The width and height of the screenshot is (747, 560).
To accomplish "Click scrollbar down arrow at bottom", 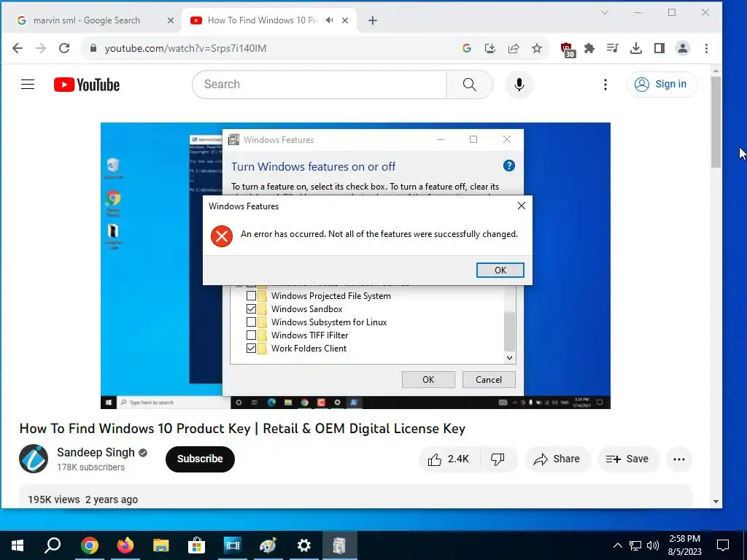I will [716, 501].
